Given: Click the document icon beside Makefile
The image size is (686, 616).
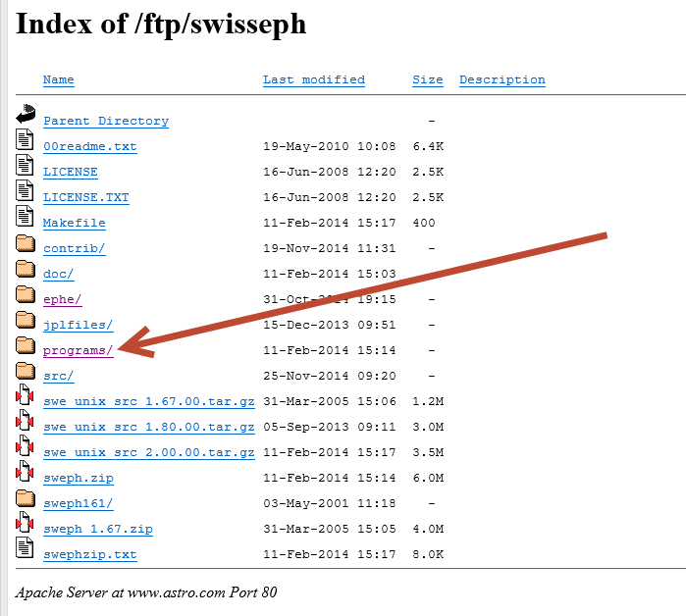Looking at the screenshot, I should click(26, 217).
